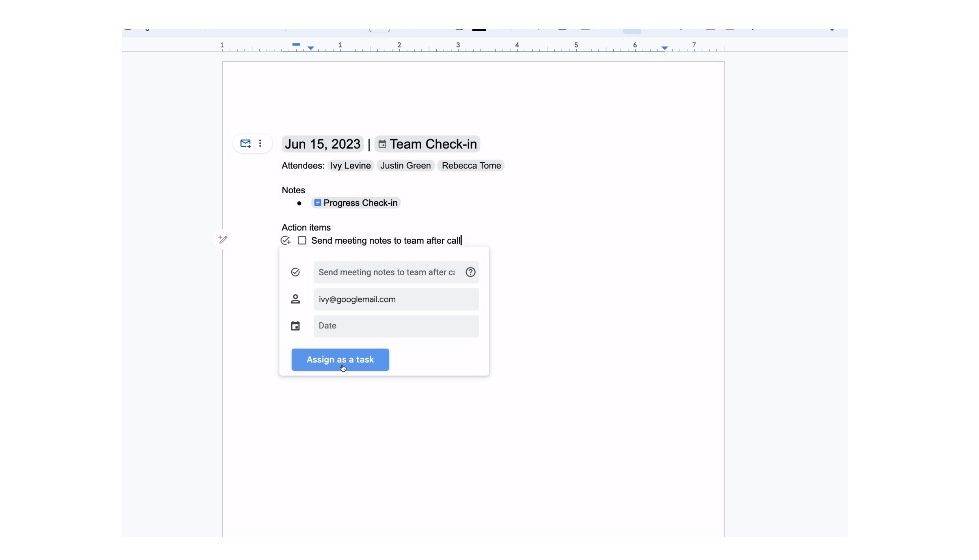This screenshot has height=560, width=979.
Task: Click the calendar icon beside the Date field
Action: (x=295, y=326)
